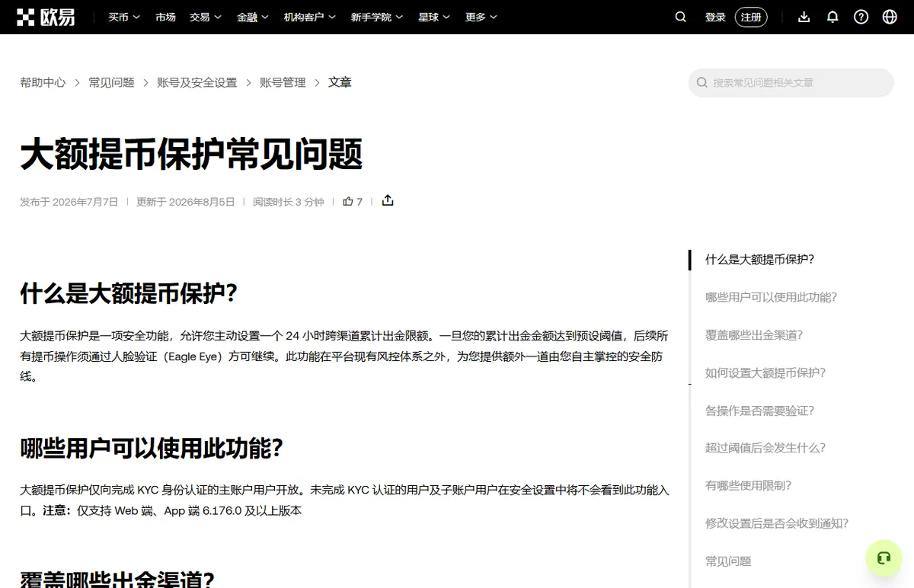Expand the 买币 dropdown menu
The height and width of the screenshot is (588, 914).
124,17
